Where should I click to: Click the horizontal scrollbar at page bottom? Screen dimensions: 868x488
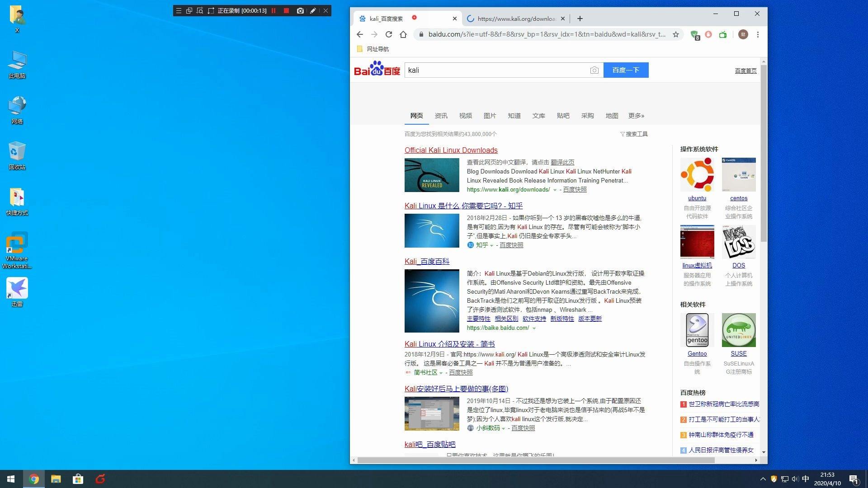click(x=536, y=460)
